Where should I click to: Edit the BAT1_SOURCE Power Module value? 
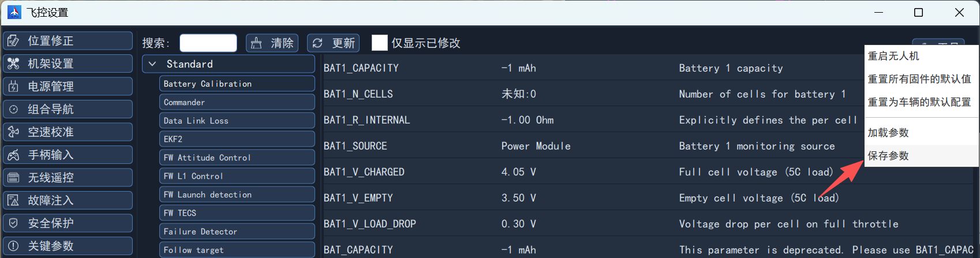point(536,146)
